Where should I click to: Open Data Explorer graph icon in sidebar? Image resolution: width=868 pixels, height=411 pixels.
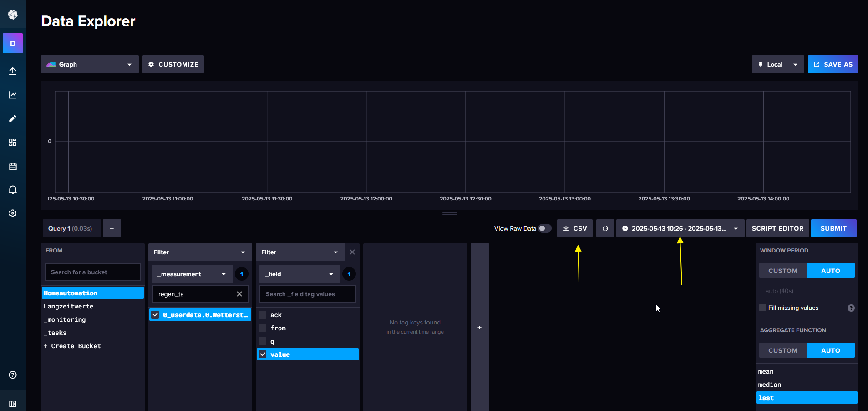13,95
